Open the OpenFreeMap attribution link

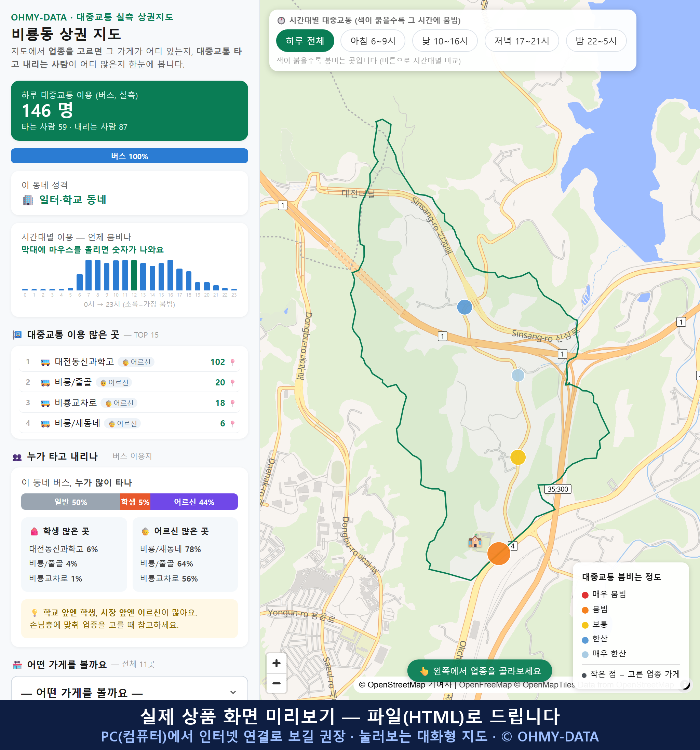click(485, 684)
